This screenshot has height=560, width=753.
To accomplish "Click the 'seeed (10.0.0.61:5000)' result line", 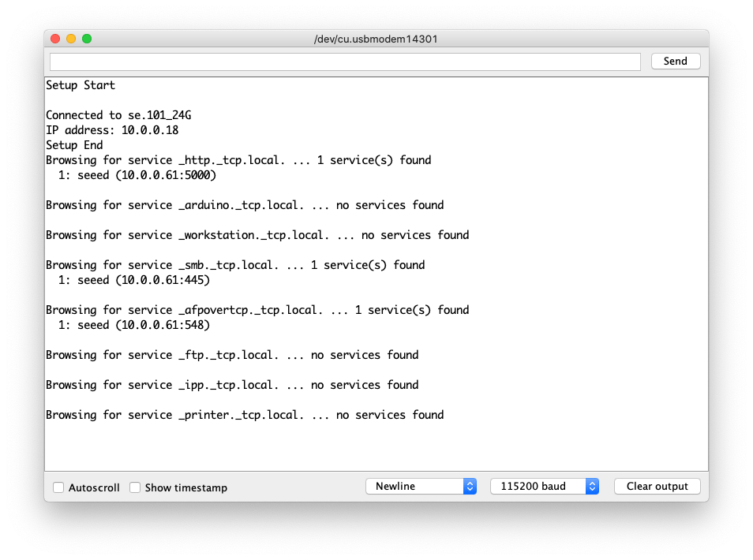I will pos(137,175).
